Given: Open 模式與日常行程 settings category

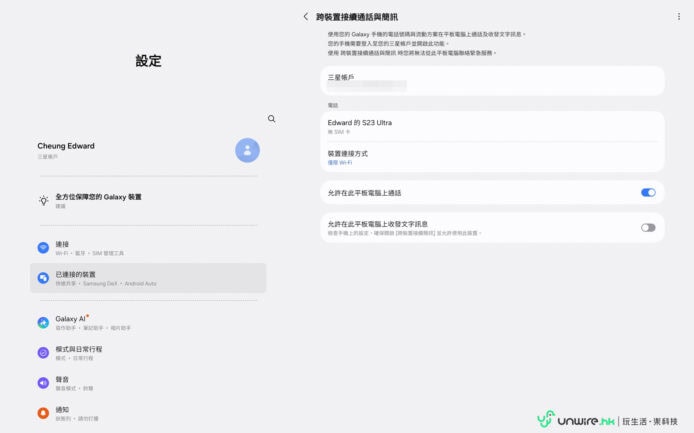Looking at the screenshot, I should pos(148,353).
